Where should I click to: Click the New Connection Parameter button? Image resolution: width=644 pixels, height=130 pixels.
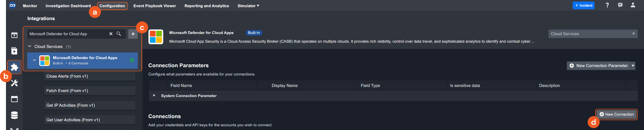coord(598,66)
